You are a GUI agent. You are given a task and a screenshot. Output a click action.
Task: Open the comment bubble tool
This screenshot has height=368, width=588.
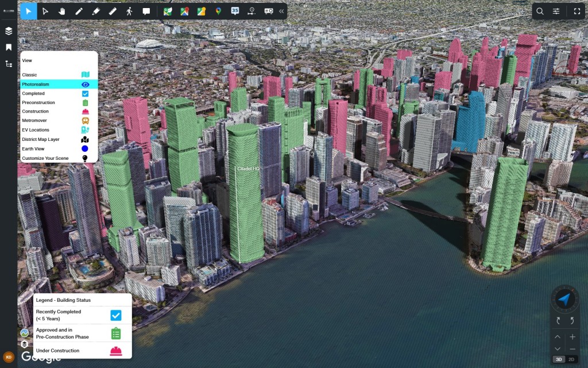point(147,11)
